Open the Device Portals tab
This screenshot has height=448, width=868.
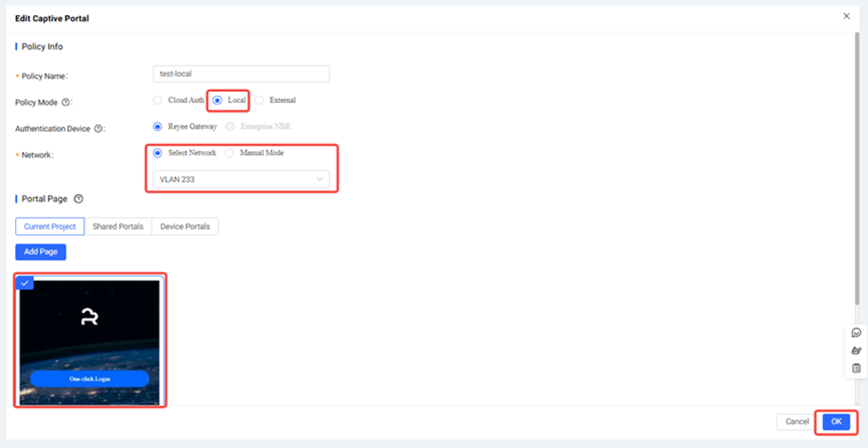(x=185, y=227)
